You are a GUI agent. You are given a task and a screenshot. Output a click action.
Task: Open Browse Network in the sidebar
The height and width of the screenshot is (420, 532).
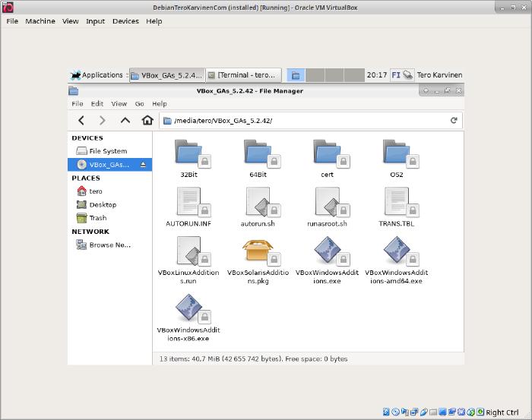[109, 245]
